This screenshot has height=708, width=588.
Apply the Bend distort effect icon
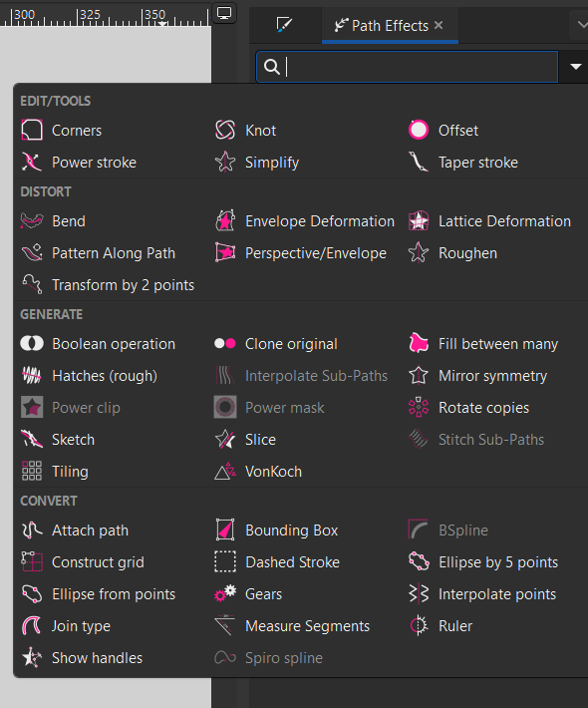32,220
